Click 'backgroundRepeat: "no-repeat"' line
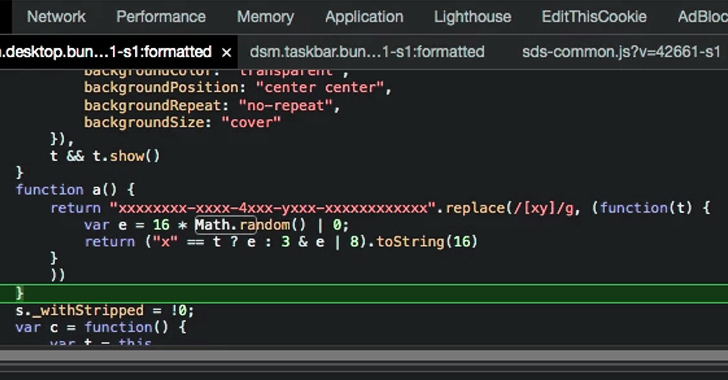 tap(212, 105)
